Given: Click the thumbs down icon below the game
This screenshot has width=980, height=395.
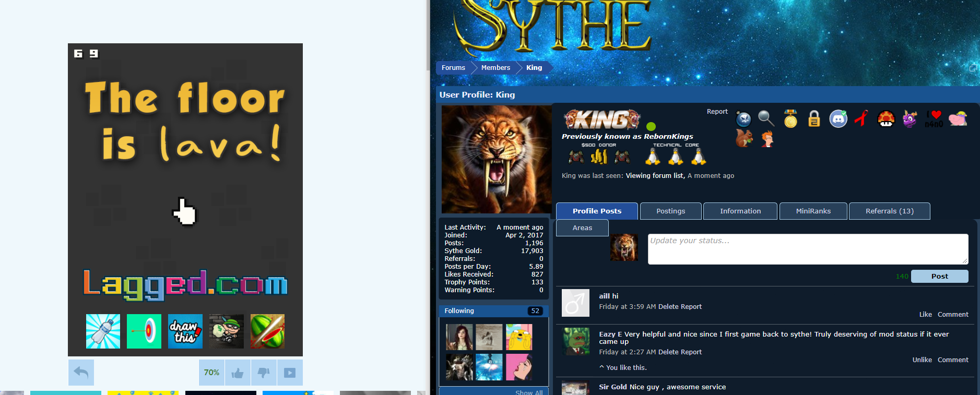Looking at the screenshot, I should [x=264, y=373].
